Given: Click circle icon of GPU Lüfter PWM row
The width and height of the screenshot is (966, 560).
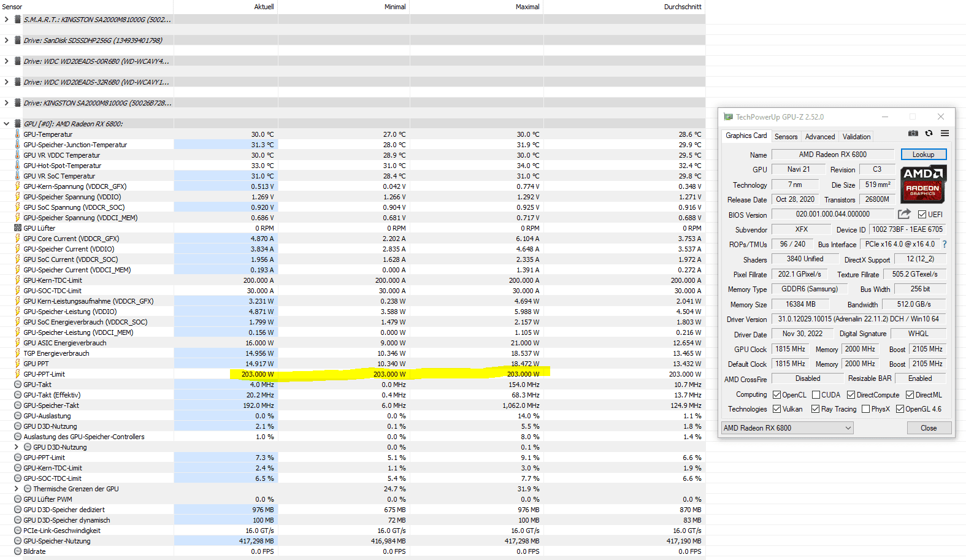Looking at the screenshot, I should (18, 499).
